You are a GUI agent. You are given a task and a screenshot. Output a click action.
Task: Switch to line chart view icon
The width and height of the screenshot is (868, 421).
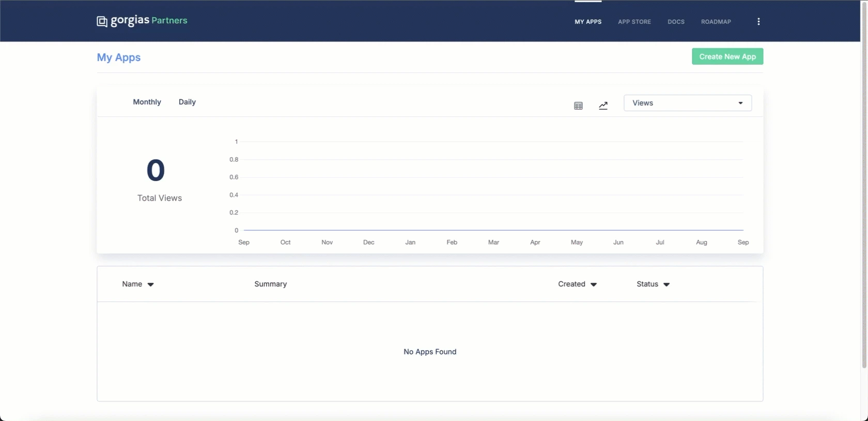click(x=603, y=106)
